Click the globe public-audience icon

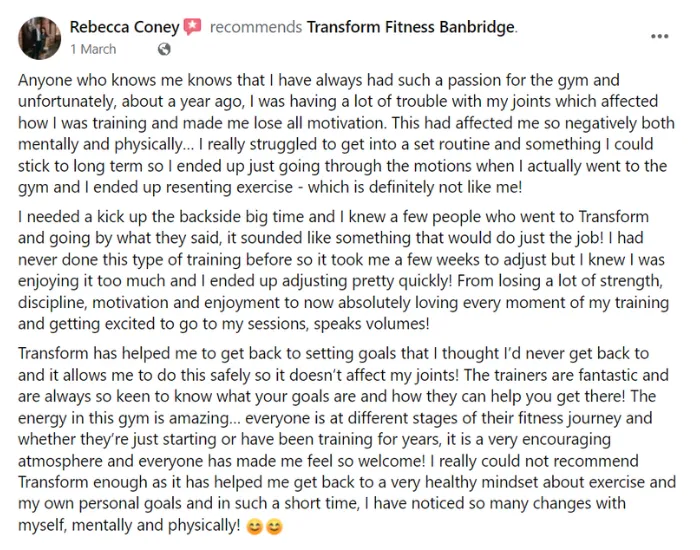[164, 49]
